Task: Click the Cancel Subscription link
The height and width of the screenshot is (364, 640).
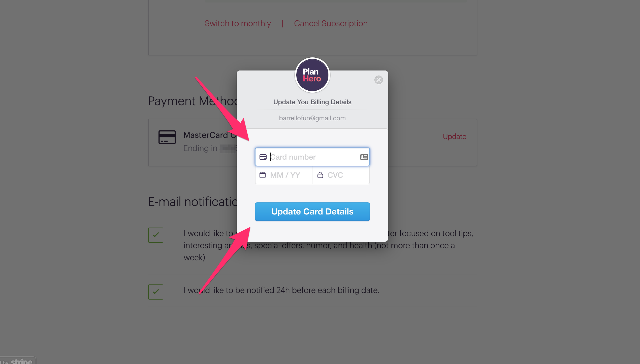Action: pos(331,23)
